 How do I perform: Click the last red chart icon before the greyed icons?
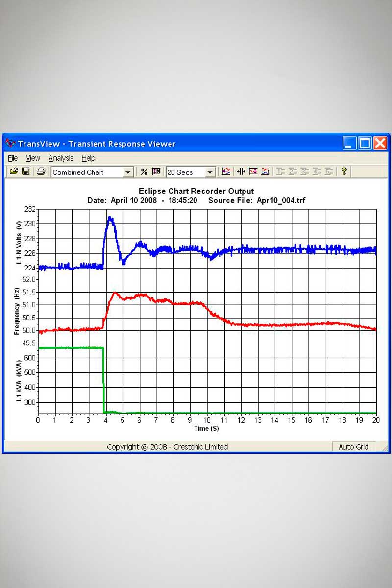click(x=266, y=171)
